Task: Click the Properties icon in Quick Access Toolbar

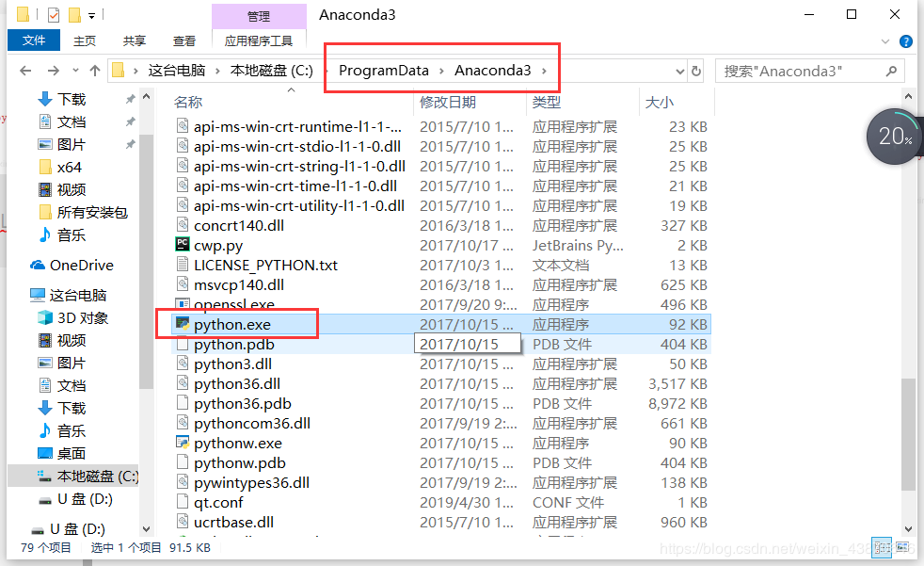Action: (54, 14)
